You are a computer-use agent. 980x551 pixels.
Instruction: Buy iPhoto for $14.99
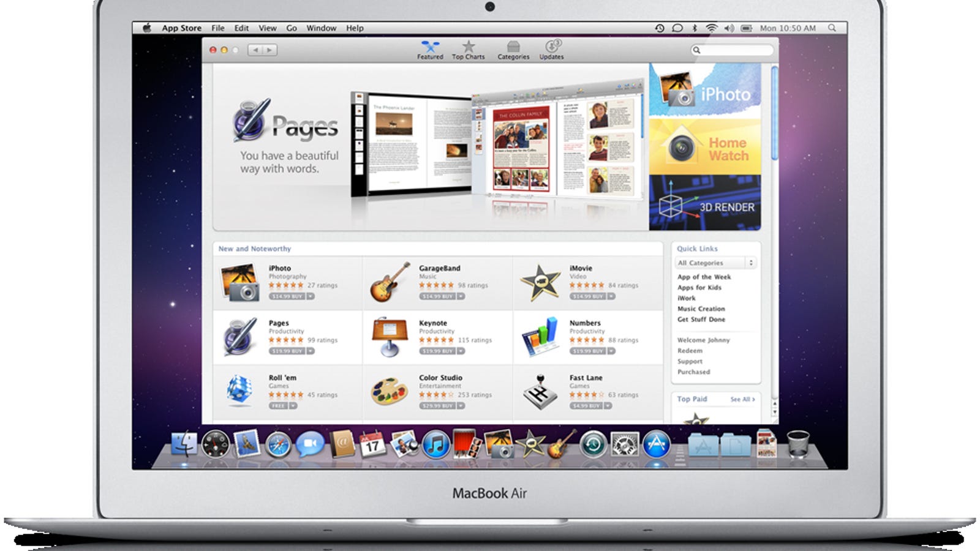[287, 296]
